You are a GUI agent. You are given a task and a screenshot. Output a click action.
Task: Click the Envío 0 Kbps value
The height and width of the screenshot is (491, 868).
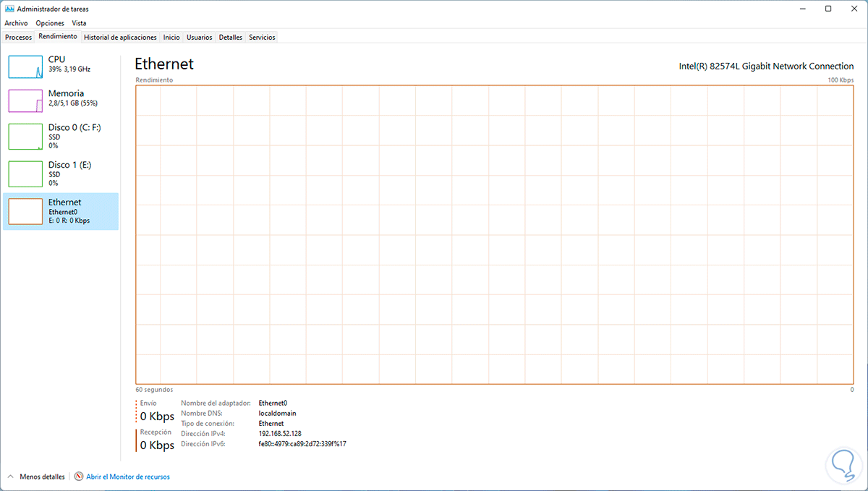point(157,417)
